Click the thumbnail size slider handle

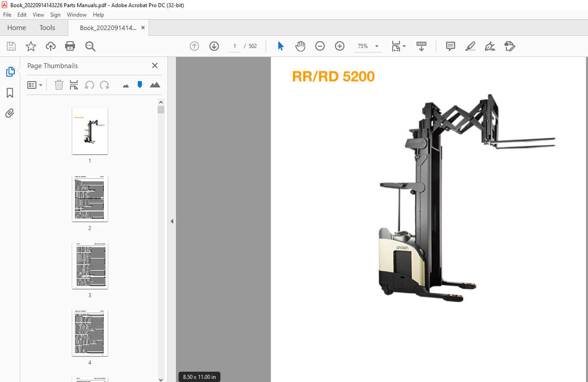pyautogui.click(x=140, y=84)
